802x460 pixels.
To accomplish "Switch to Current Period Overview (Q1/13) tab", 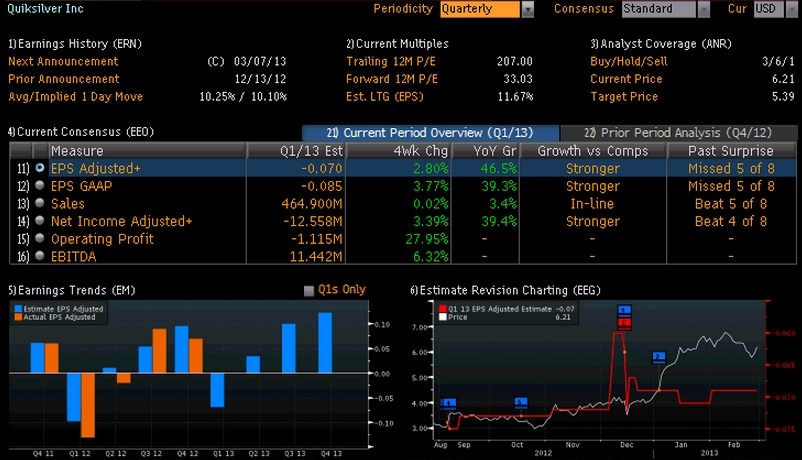I will (x=430, y=133).
